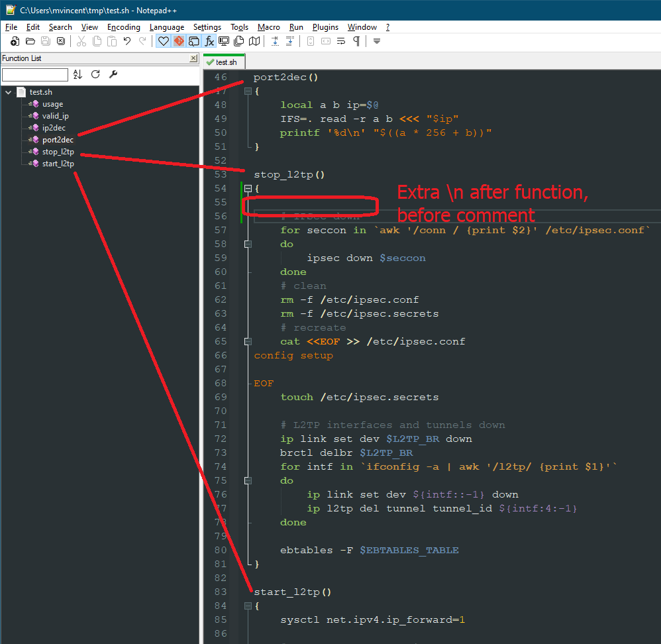The image size is (661, 644).
Task: Select valid_ip in the Function List
Action: pos(55,115)
